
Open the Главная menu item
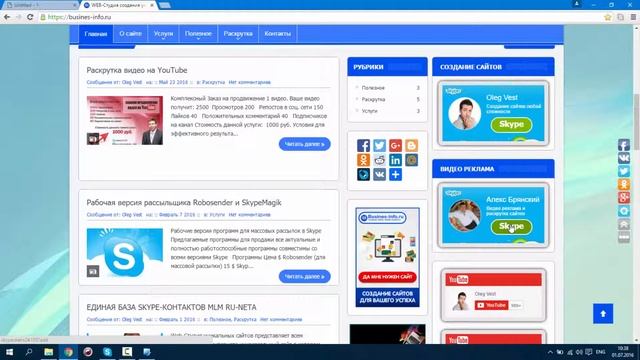pos(96,34)
